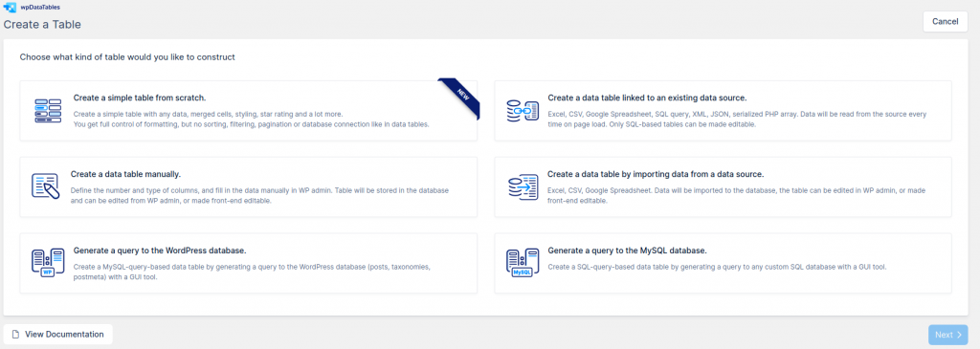Click the NEW ribbon badge

461,97
